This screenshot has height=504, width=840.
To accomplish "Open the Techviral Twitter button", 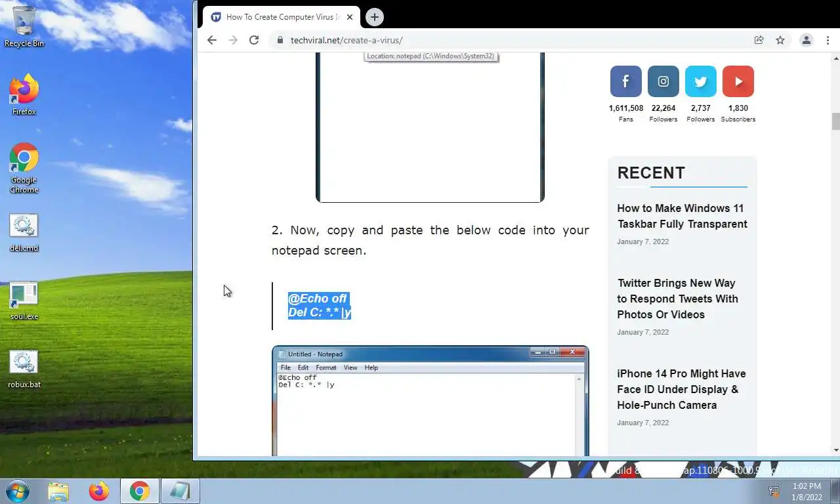I will 701,81.
